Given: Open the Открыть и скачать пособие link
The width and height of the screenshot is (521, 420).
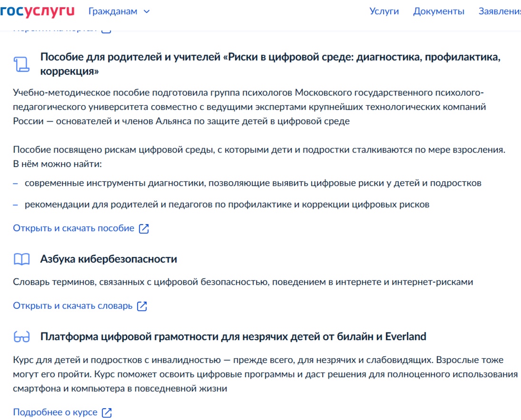Looking at the screenshot, I should (73, 228).
